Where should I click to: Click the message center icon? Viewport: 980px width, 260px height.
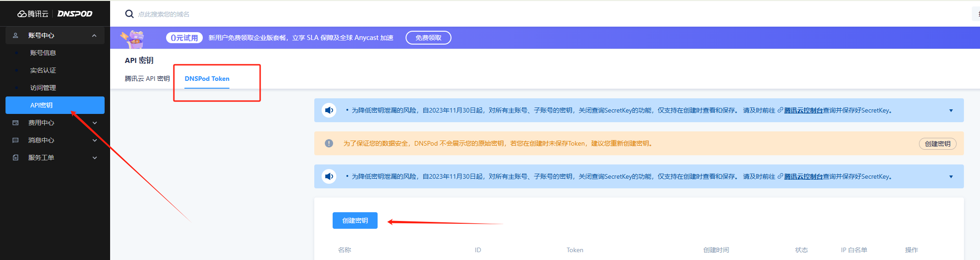coord(16,140)
